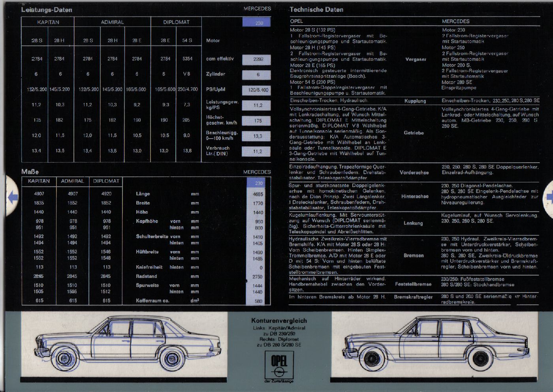The height and width of the screenshot is (392, 553).
Task: Click the 'Vorderachse' row label
Action: [414, 173]
